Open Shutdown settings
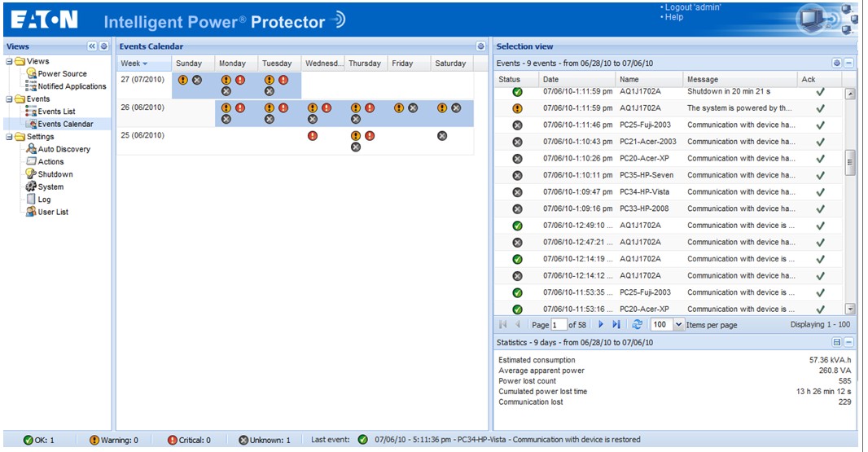Viewport: 868px width, 452px height. [55, 174]
